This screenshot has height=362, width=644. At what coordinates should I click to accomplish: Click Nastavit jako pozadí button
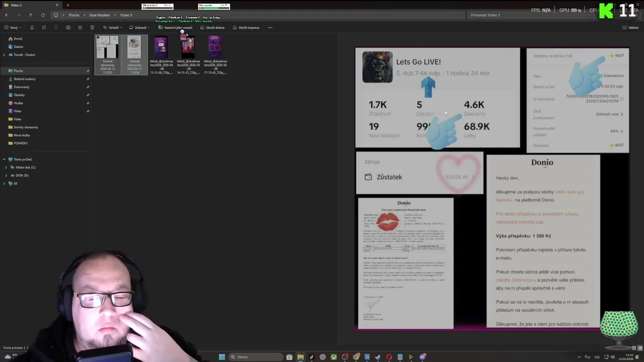pos(175,28)
